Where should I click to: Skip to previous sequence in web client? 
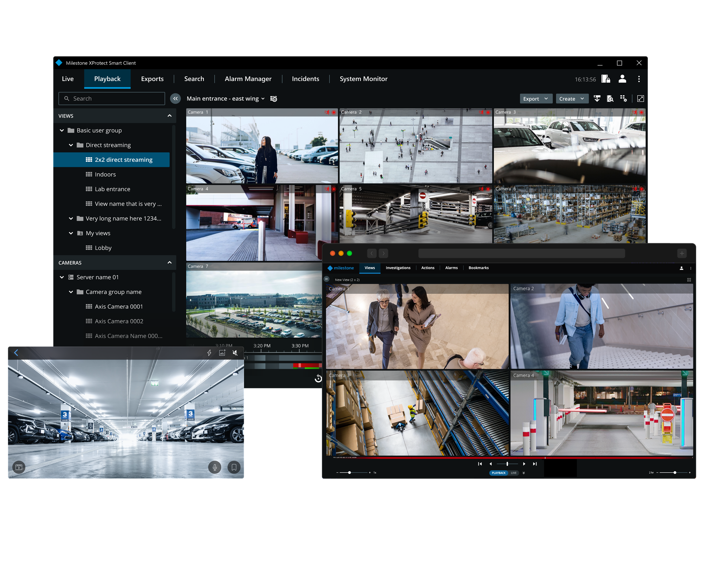pos(480,464)
